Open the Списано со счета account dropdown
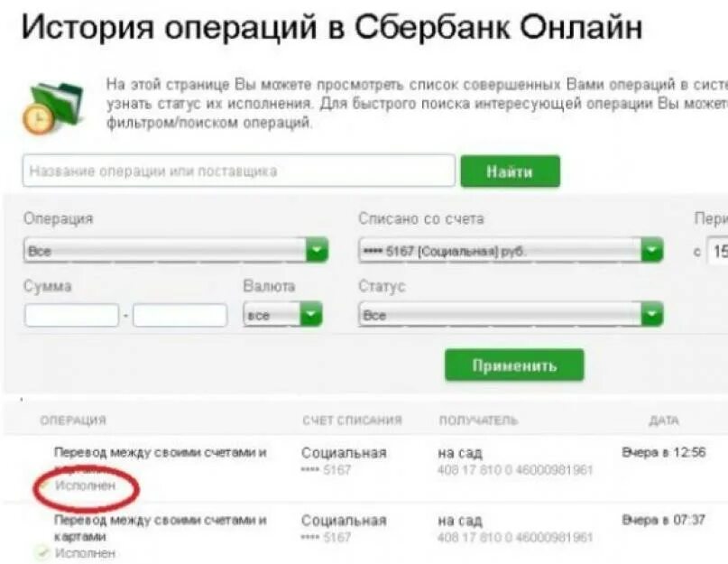The height and width of the screenshot is (564, 728). tap(511, 251)
